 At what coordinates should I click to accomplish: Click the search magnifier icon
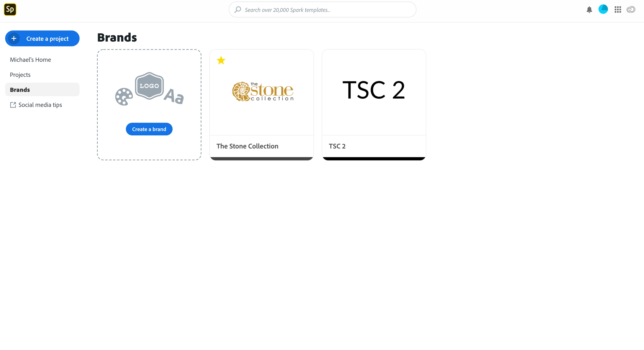click(238, 10)
